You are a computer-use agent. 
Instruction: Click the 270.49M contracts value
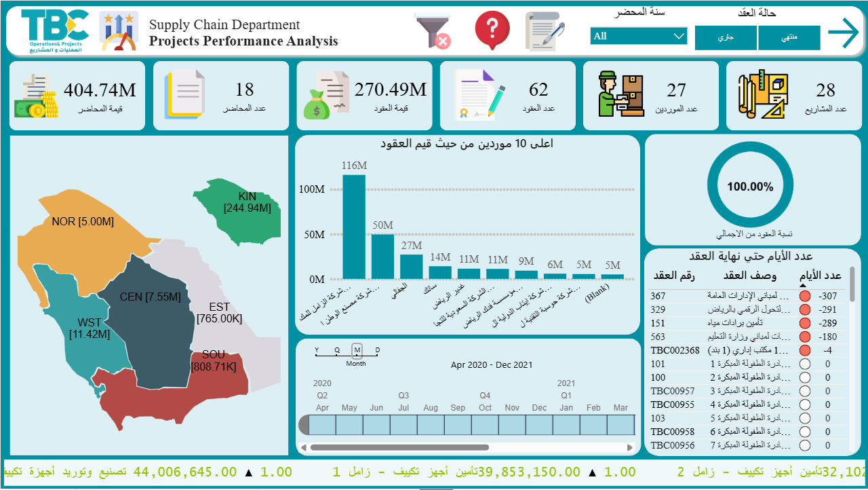pos(391,90)
